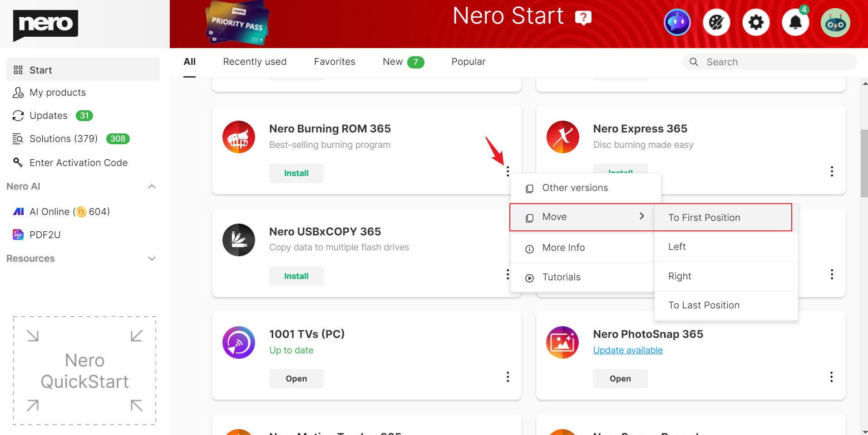Open 1001 TVs (PC)
This screenshot has width=868, height=435.
296,378
